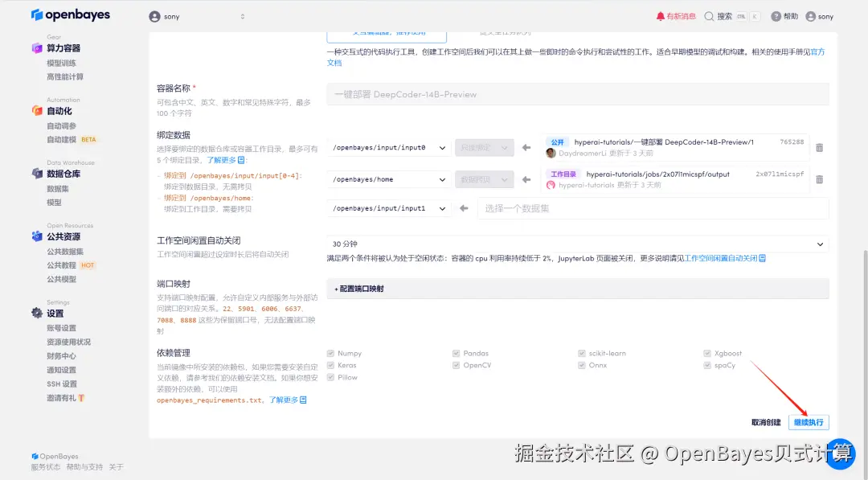Click the top-right sony user avatar

[810, 17]
